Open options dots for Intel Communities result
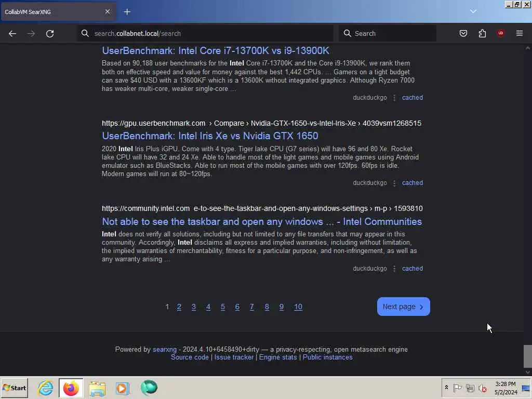This screenshot has width=532, height=399. coord(394,269)
